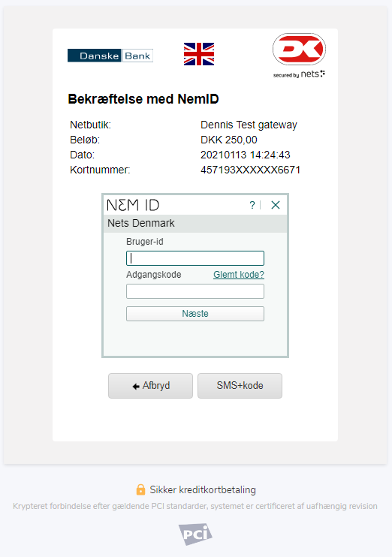Click the Sikker kreditkortbetaling text

click(203, 490)
